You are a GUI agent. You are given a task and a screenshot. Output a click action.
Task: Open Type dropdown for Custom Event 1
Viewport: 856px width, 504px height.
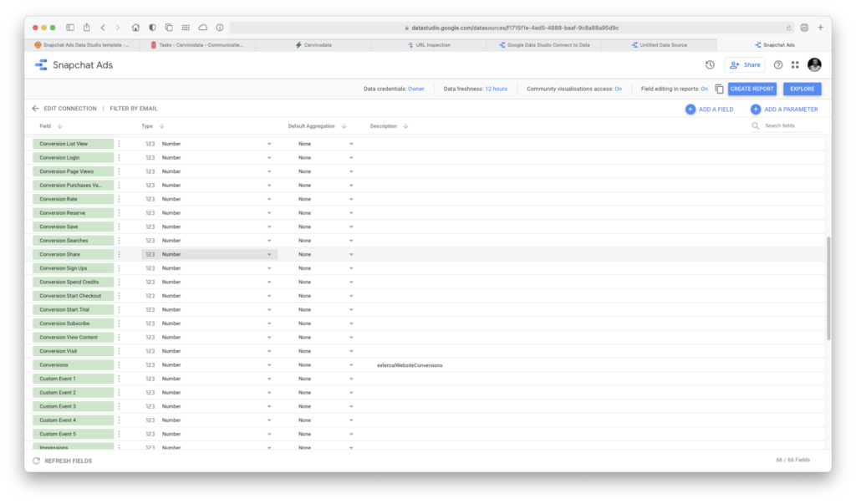(269, 379)
